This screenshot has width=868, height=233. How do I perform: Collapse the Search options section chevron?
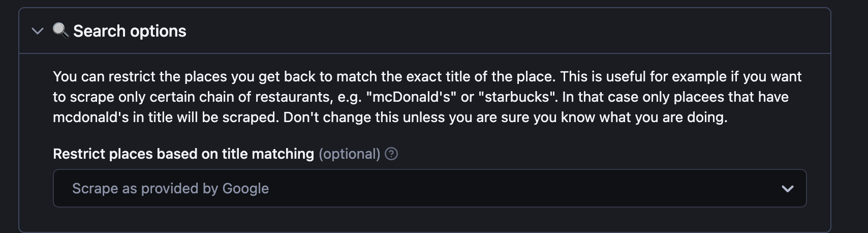tap(38, 31)
